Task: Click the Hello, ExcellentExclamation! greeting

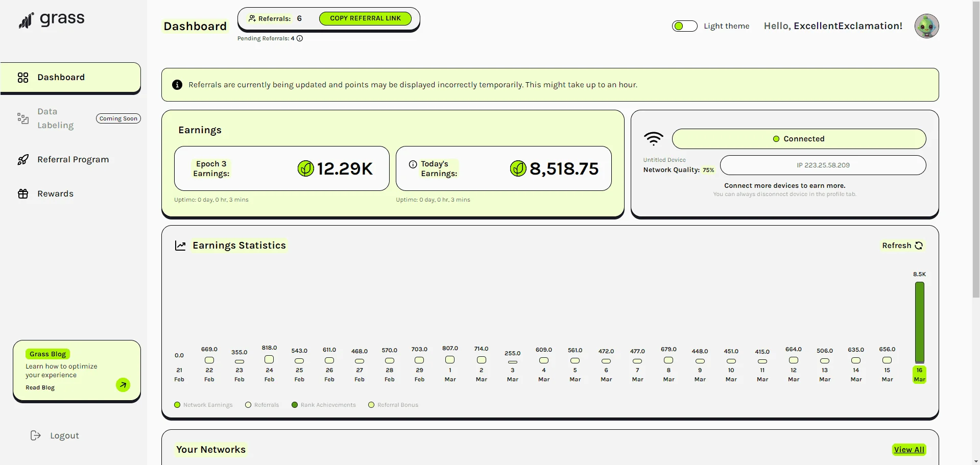Action: point(833,26)
